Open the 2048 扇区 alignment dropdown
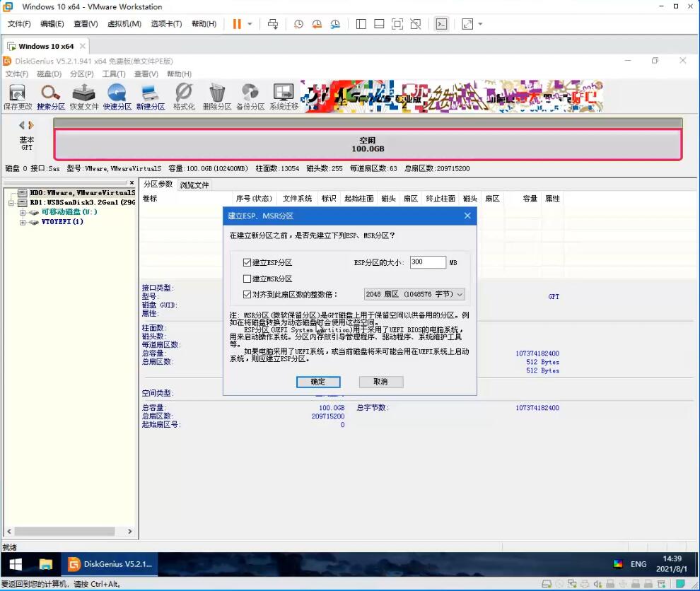This screenshot has width=700, height=591. coord(414,294)
